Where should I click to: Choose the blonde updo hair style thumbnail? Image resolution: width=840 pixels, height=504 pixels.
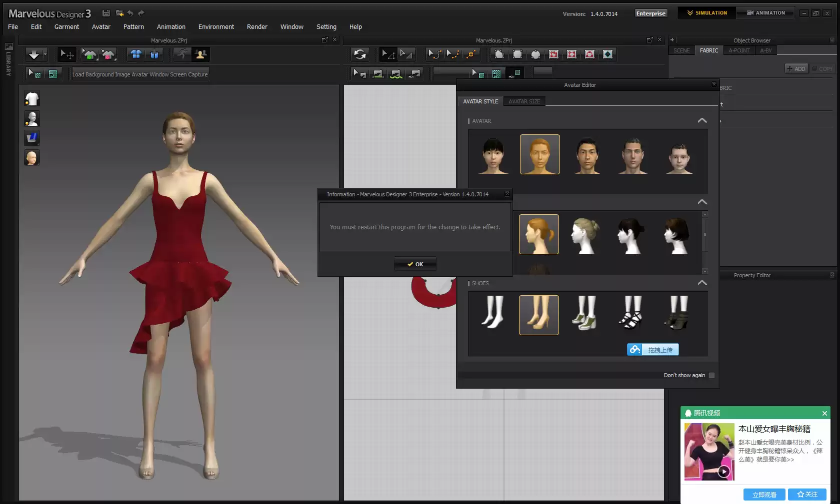pyautogui.click(x=585, y=235)
